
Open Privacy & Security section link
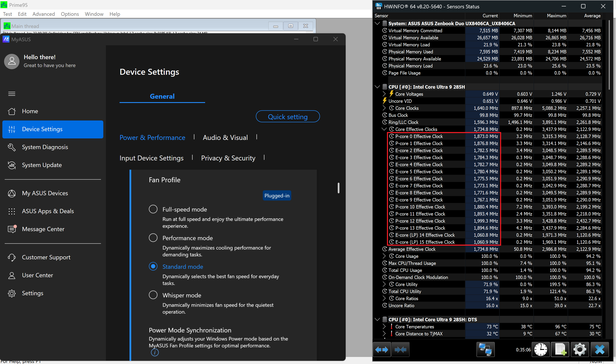click(228, 158)
